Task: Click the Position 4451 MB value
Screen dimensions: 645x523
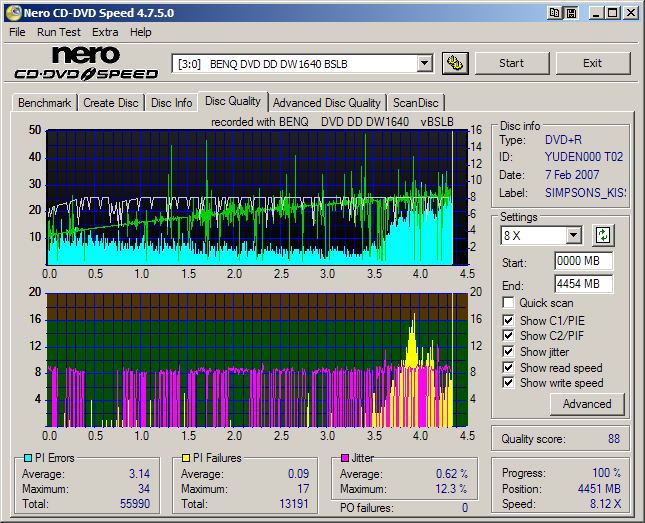Action: [599, 489]
